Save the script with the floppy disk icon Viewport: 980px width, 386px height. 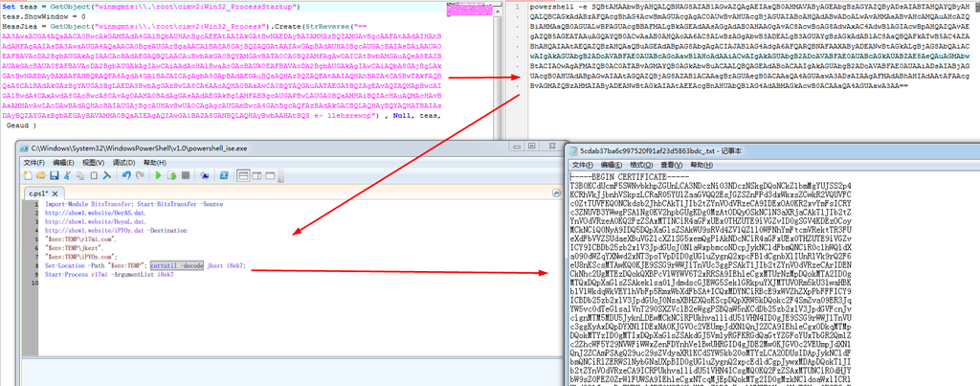55,175
